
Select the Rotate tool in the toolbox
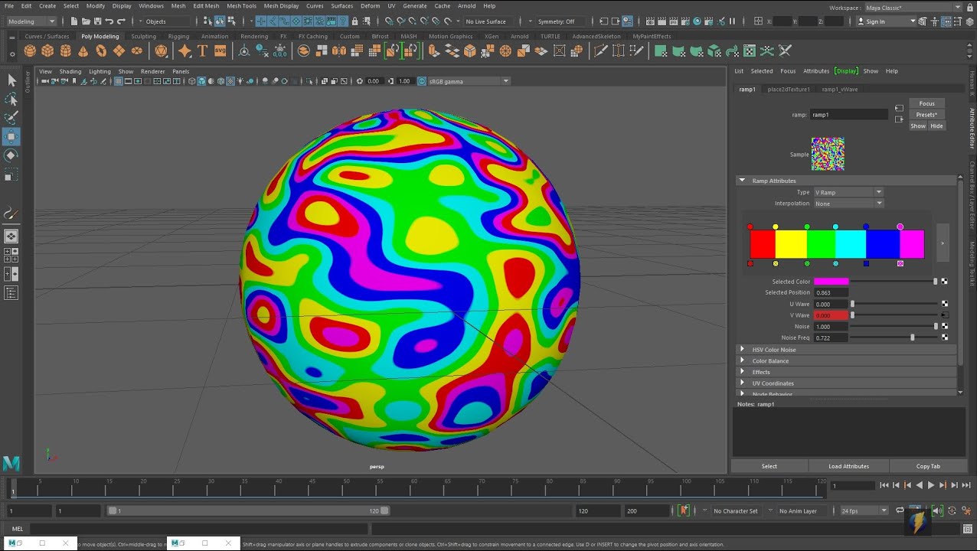pyautogui.click(x=11, y=155)
